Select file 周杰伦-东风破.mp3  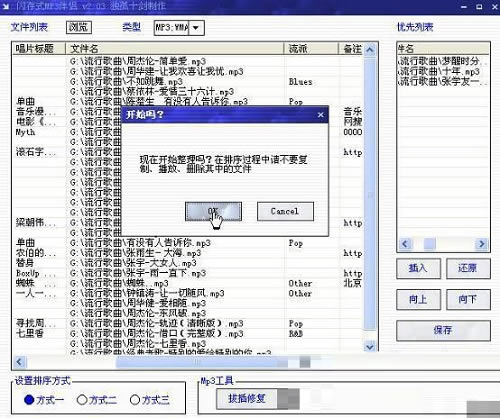click(138, 313)
